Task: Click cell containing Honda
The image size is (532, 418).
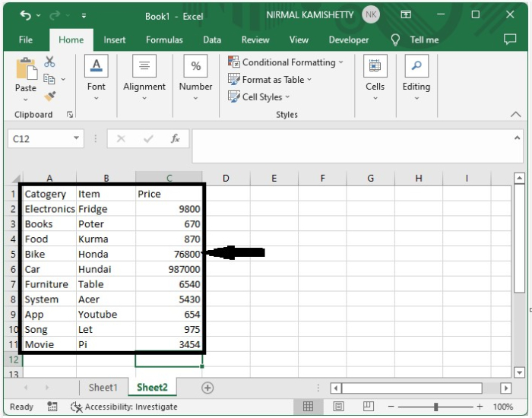Action: 106,254
